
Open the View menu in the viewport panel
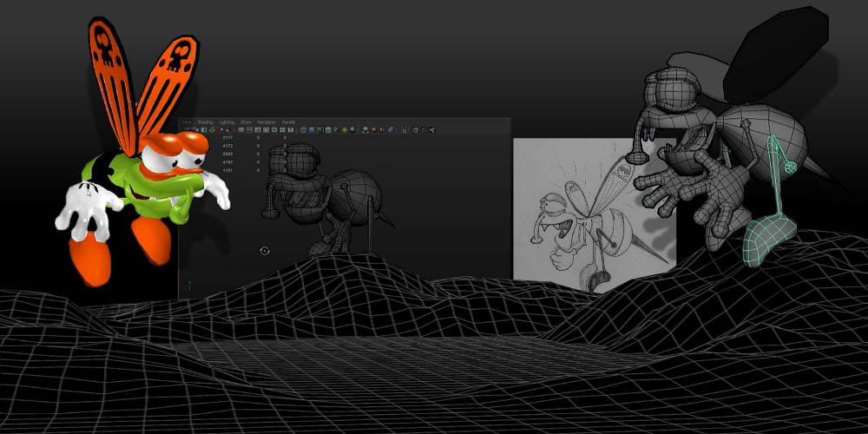[x=186, y=122]
